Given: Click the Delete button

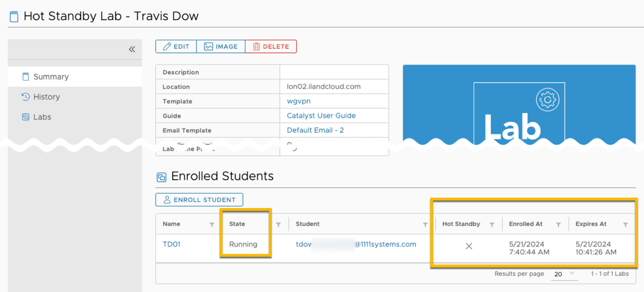Looking at the screenshot, I should [271, 47].
